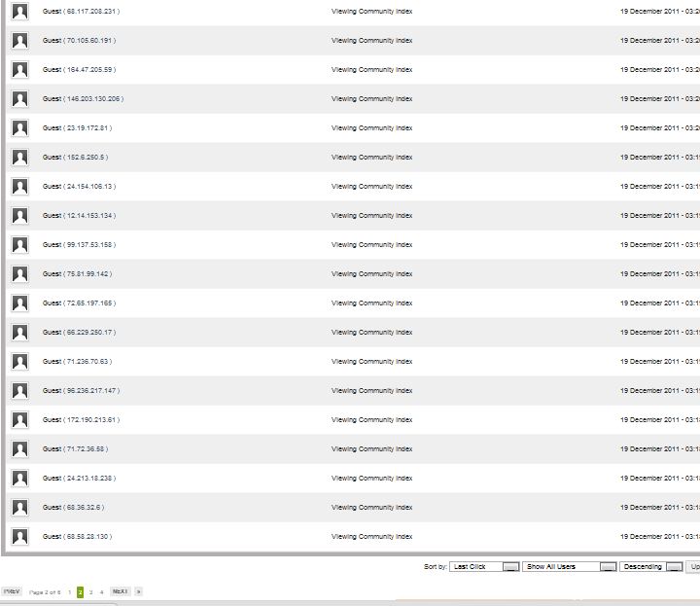700x606 pixels.
Task: Go to previous page with PREV
Action: point(12,591)
